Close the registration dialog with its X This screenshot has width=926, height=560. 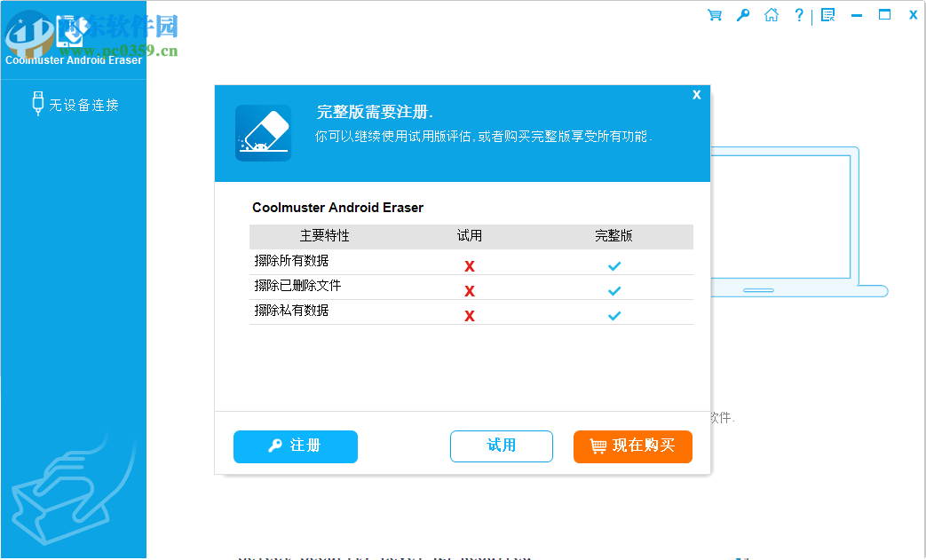click(x=696, y=94)
